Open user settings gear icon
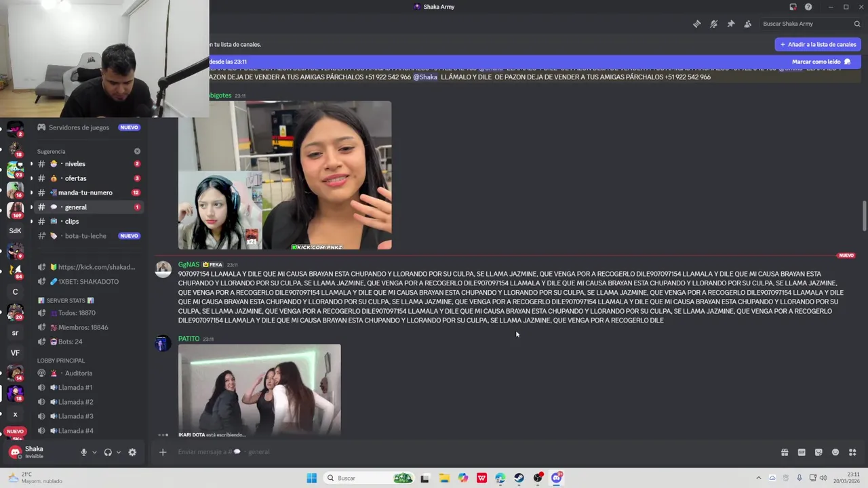 coord(132,452)
